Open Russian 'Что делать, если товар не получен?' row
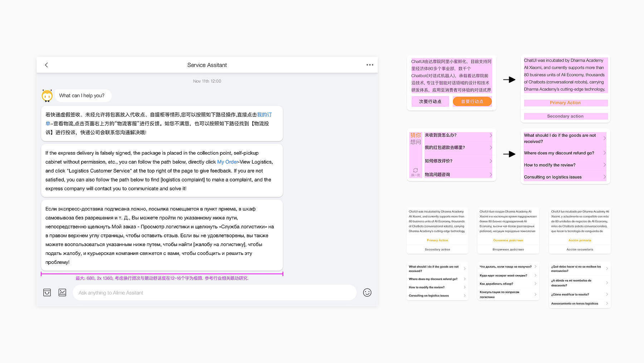644x363 pixels. 508,267
